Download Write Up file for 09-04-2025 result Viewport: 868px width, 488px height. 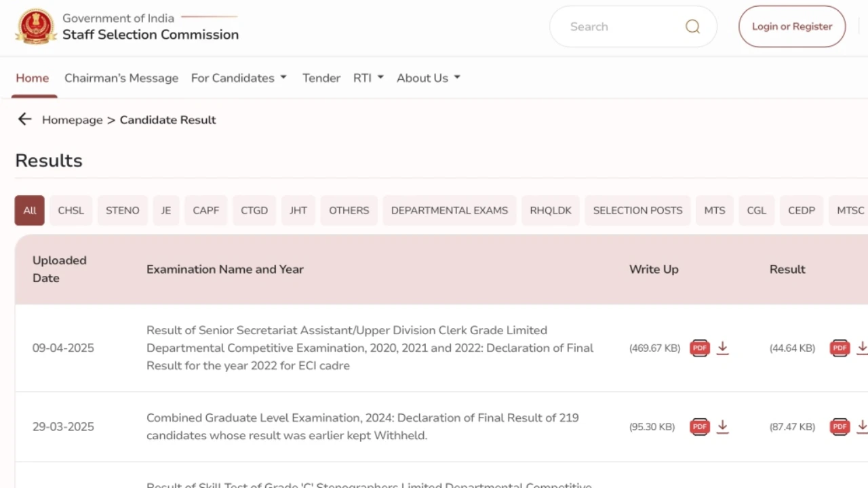click(x=723, y=348)
